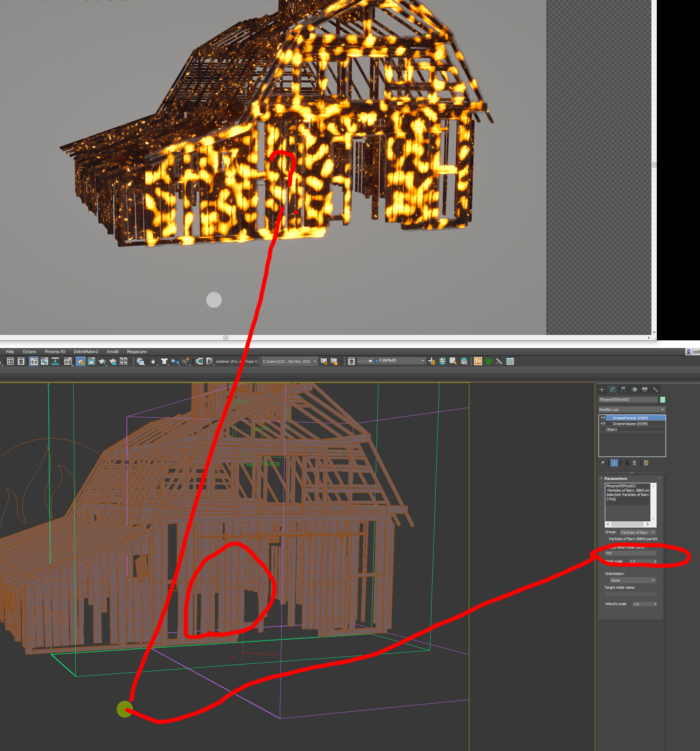Switch to the Hierarchy panel icon

click(x=623, y=390)
